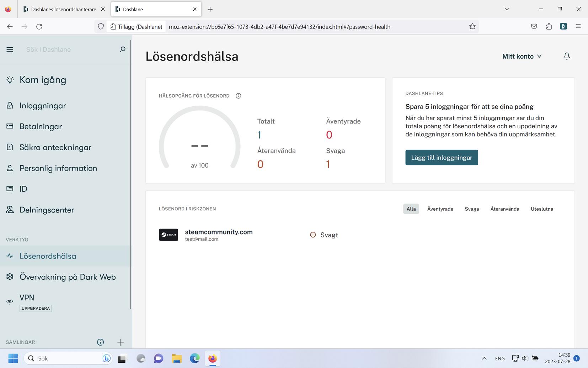Screen dimensions: 588x368
Task: Switch to Dashlanes lösenordshanterare browser tab
Action: 64,9
